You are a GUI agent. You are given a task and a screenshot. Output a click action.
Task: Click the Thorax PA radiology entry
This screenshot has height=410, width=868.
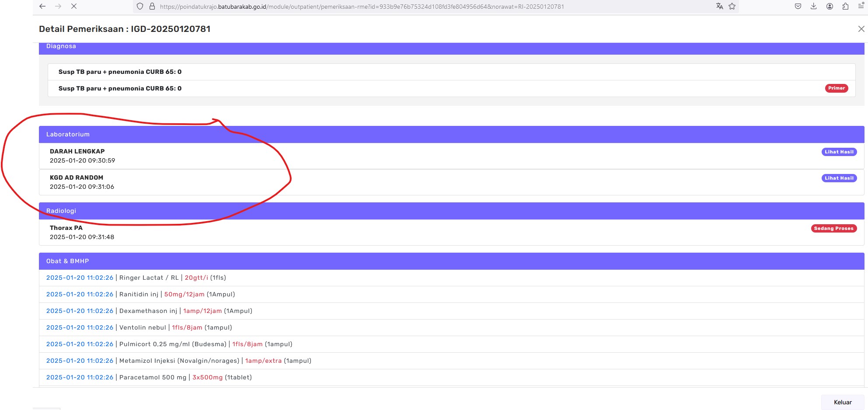click(x=451, y=233)
